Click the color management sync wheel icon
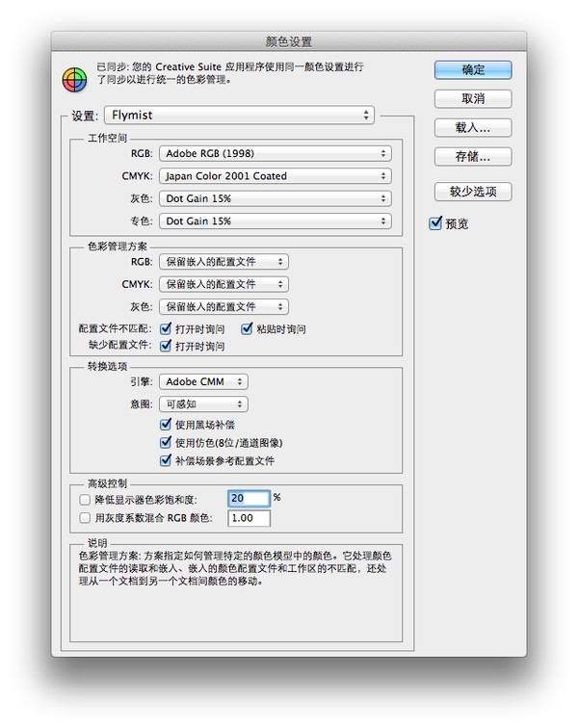Viewport: 578px width, 728px height. (74, 79)
